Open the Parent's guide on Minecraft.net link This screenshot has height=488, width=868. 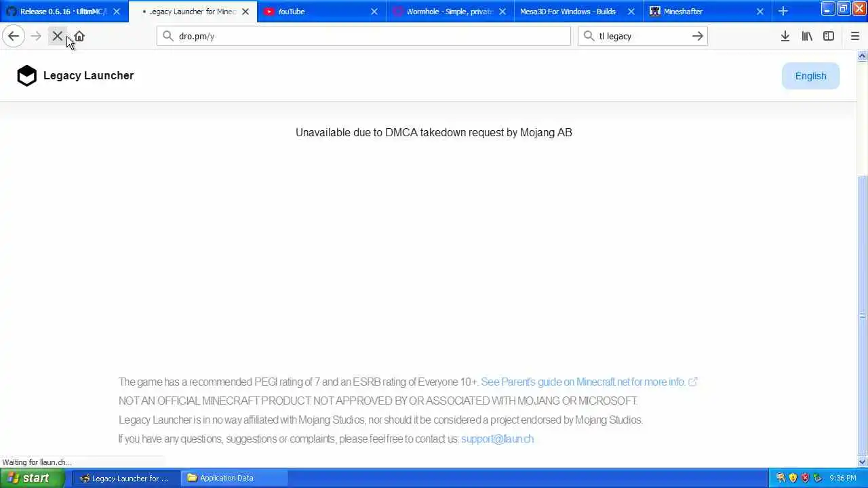(x=589, y=382)
